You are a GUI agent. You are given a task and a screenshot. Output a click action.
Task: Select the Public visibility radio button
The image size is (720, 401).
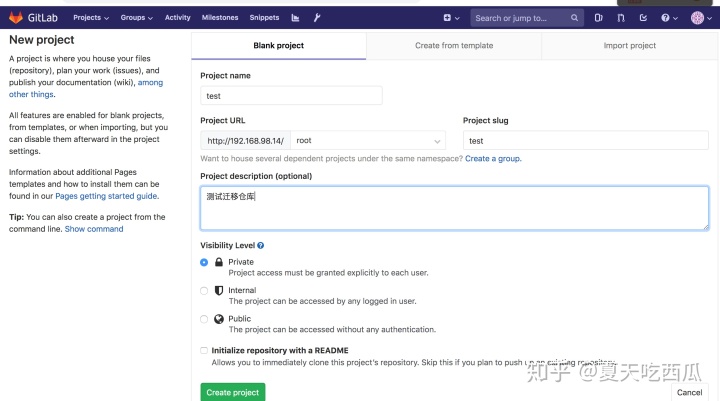coord(204,319)
